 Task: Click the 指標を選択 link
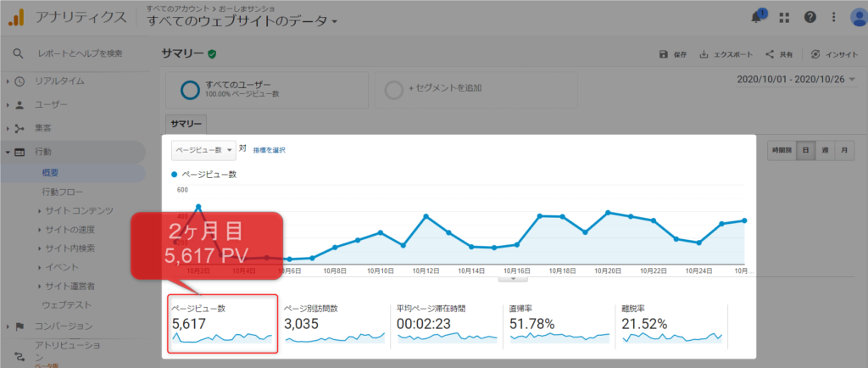pyautogui.click(x=269, y=150)
